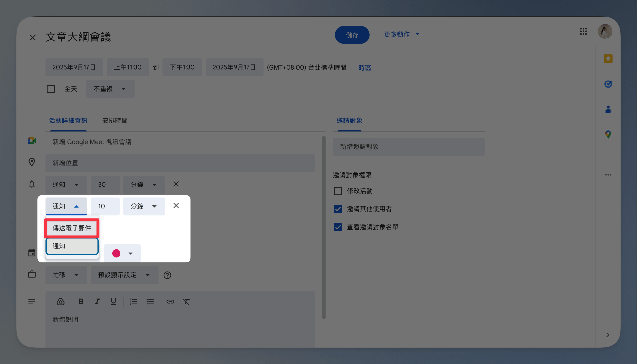The height and width of the screenshot is (364, 637).
Task: Open the Google apps grid
Action: [583, 31]
